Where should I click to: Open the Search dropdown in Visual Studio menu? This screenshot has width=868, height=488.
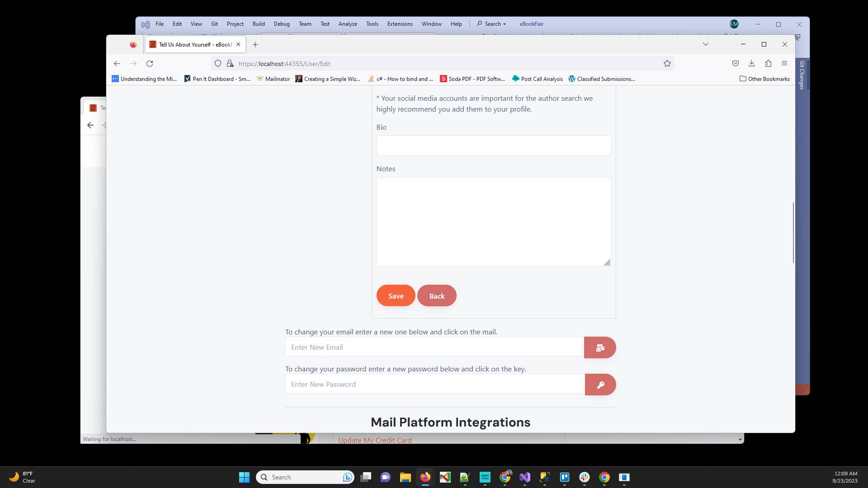click(491, 23)
